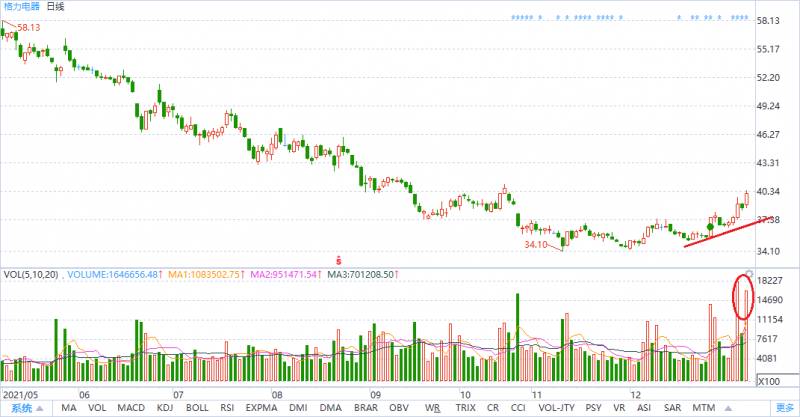Click the X100 volume scale label

[769, 381]
